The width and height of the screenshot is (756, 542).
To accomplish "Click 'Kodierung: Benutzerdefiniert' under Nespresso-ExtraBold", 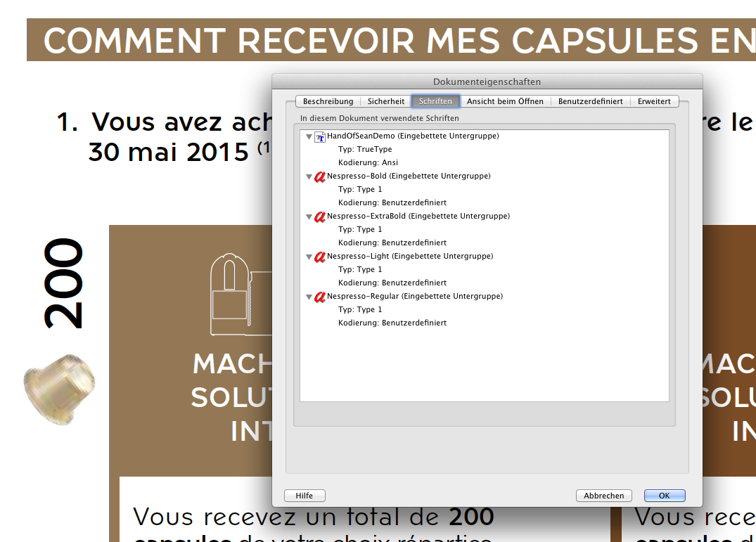I will pyautogui.click(x=392, y=243).
